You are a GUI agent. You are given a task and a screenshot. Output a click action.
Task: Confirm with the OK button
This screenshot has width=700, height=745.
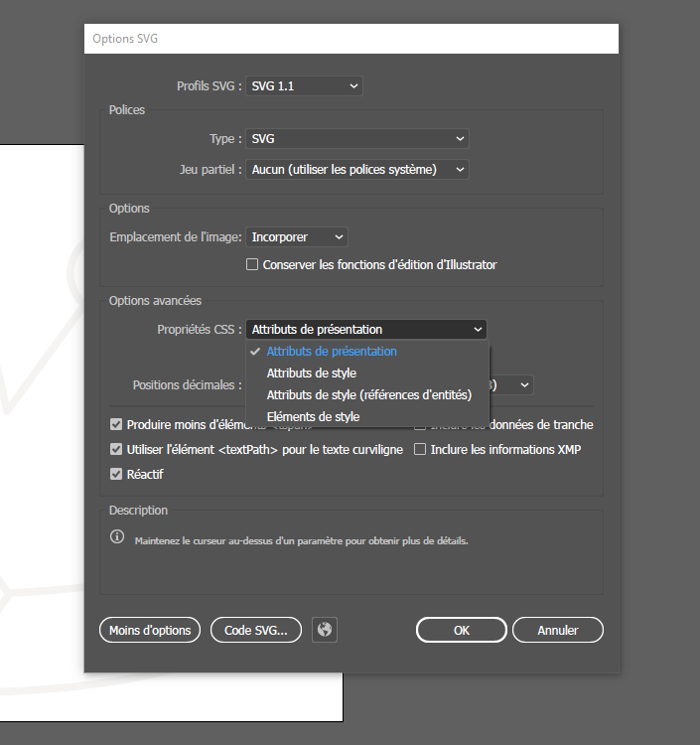click(461, 630)
